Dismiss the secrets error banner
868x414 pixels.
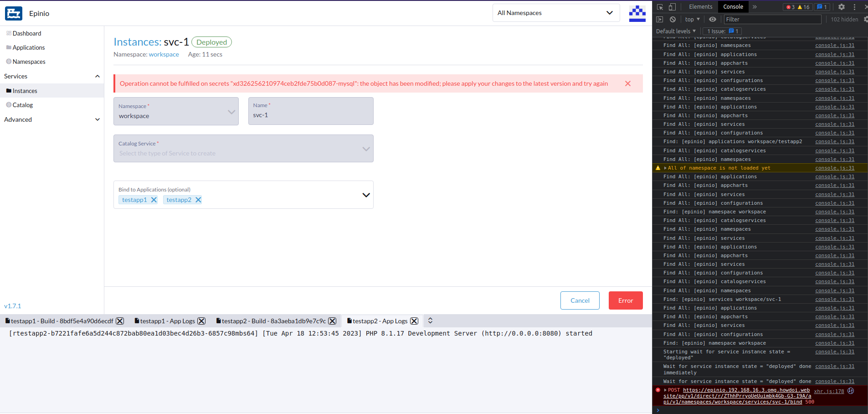627,83
